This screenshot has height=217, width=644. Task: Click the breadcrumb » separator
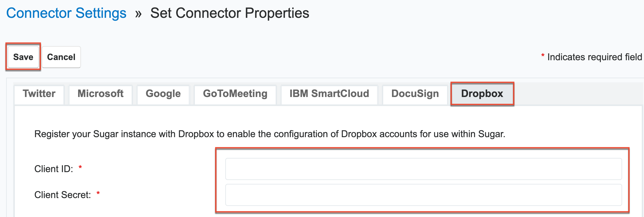(138, 14)
